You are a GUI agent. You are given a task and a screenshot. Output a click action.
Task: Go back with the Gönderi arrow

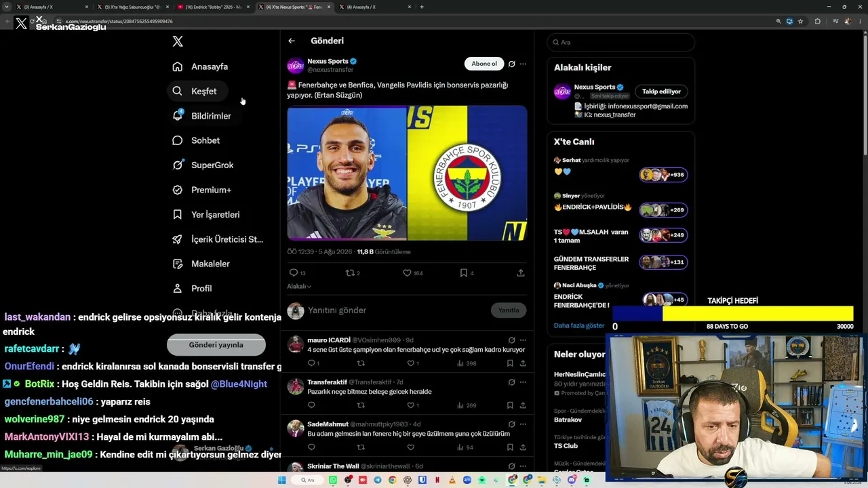(292, 41)
